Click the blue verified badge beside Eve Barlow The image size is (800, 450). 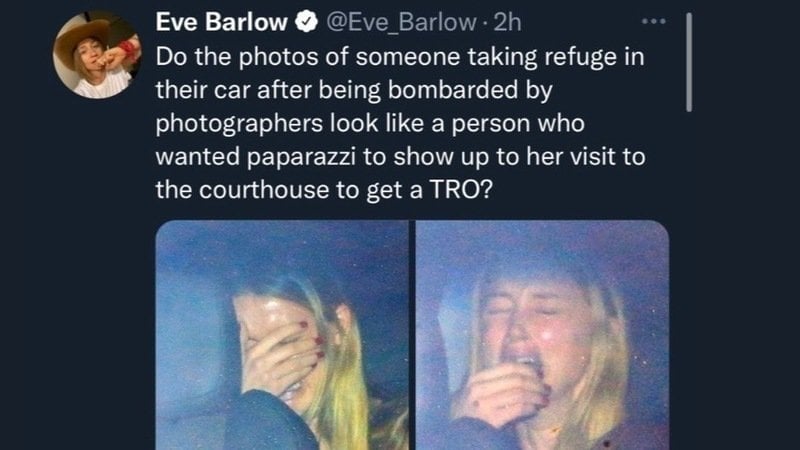click(307, 22)
